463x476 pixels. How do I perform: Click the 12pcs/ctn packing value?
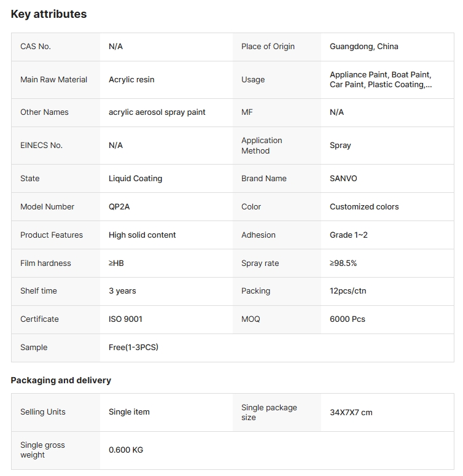tap(348, 291)
